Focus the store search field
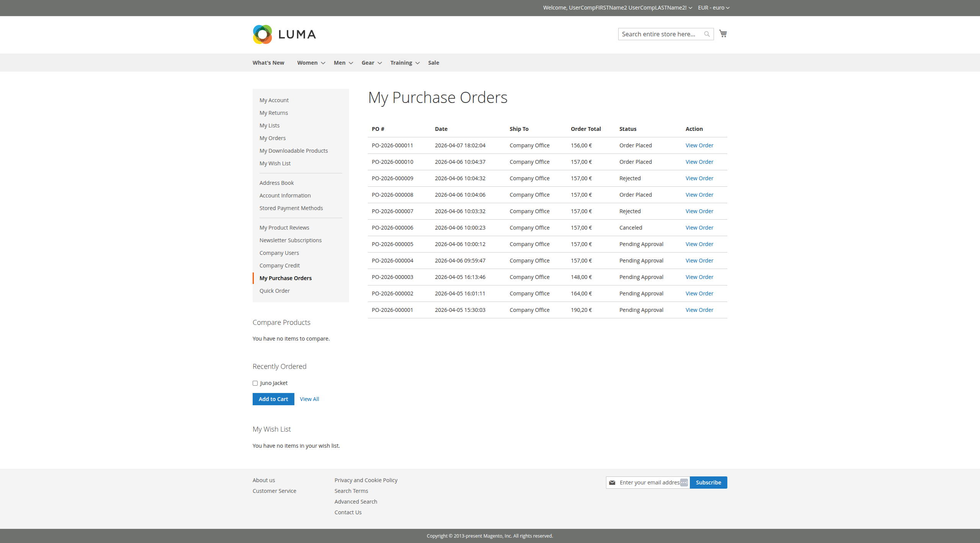Image resolution: width=980 pixels, height=543 pixels. pyautogui.click(x=660, y=34)
